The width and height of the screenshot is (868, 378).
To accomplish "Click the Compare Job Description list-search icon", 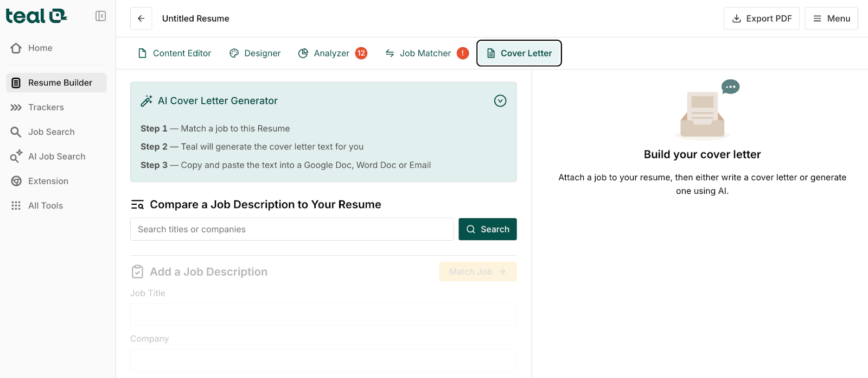I will 137,205.
